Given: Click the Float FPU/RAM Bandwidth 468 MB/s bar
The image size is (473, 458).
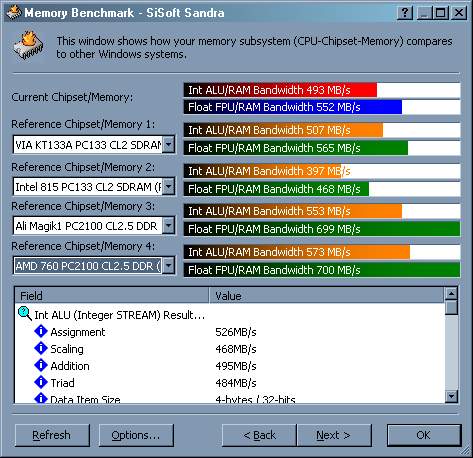Looking at the screenshot, I should pyautogui.click(x=322, y=189).
